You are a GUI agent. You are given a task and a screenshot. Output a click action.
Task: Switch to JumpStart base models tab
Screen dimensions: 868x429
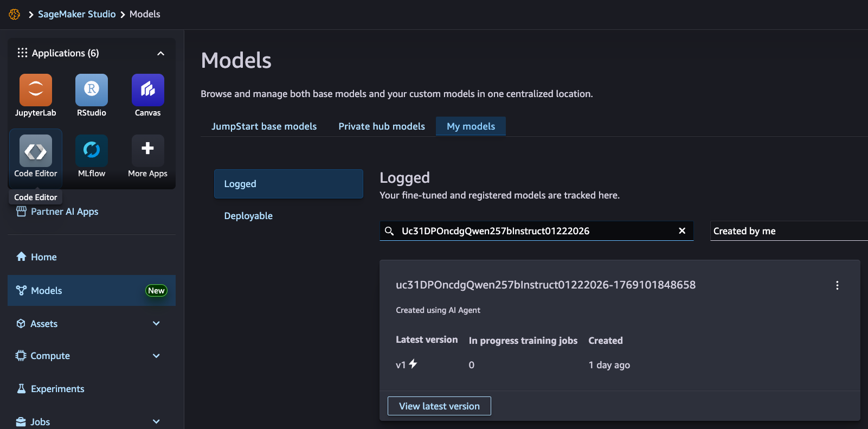(264, 126)
